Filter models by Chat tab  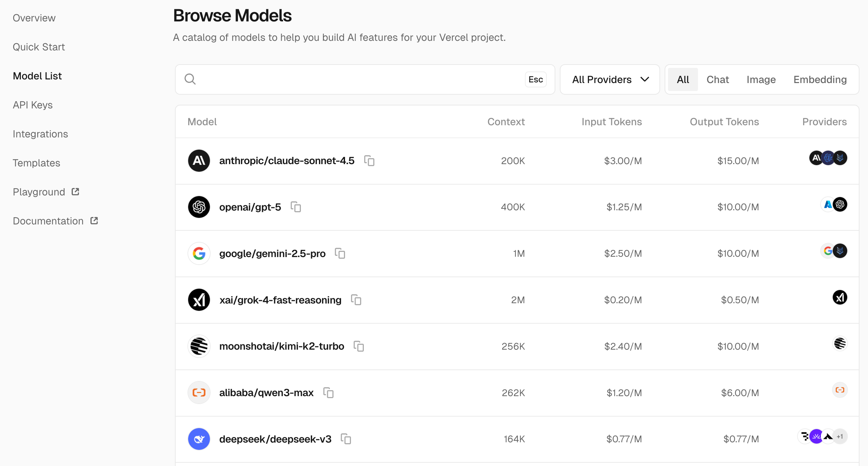[717, 79]
